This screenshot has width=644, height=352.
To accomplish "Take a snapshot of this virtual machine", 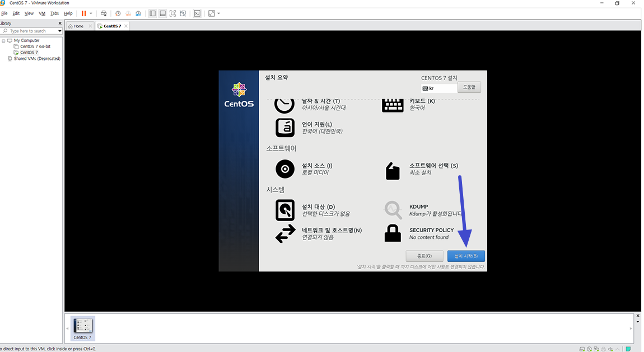I will (x=118, y=13).
